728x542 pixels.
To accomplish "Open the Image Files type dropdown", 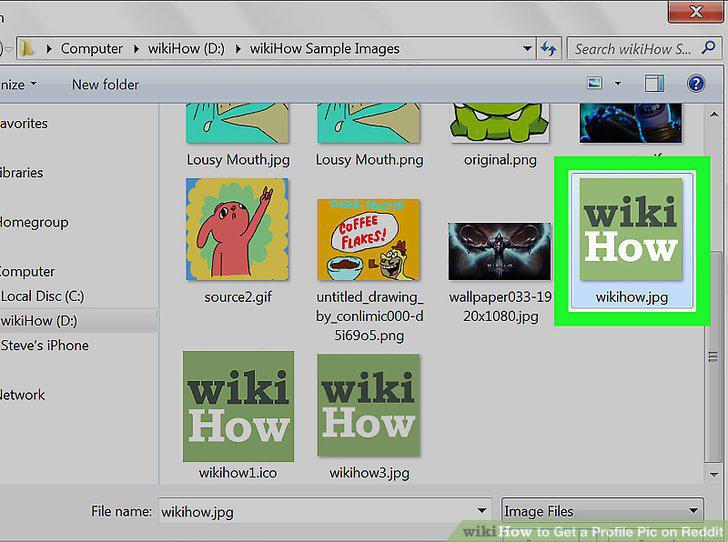I will pyautogui.click(x=602, y=511).
